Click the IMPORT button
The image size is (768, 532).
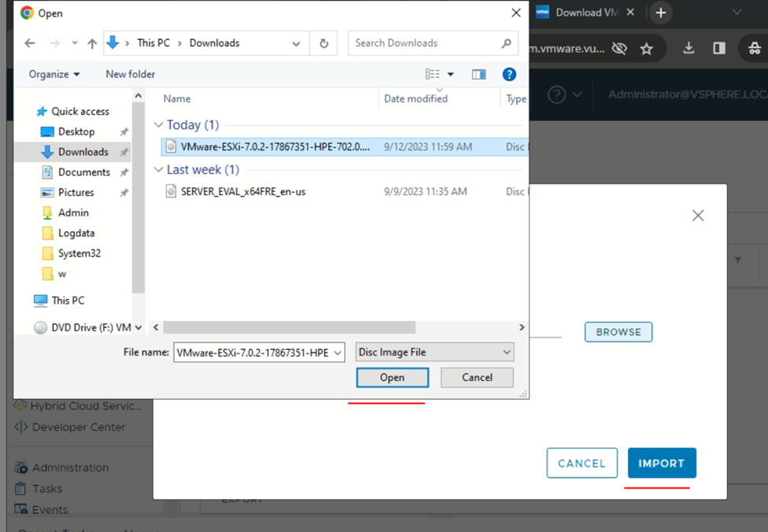point(662,463)
